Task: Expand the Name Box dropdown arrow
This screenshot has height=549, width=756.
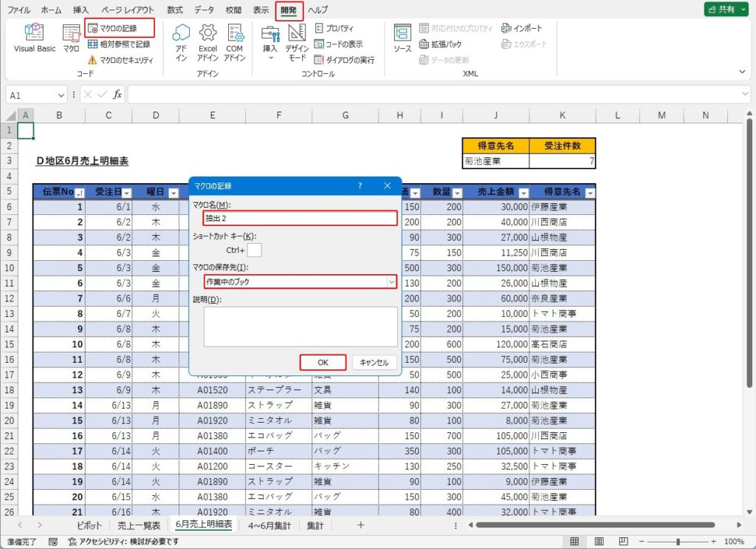Action: 61,95
